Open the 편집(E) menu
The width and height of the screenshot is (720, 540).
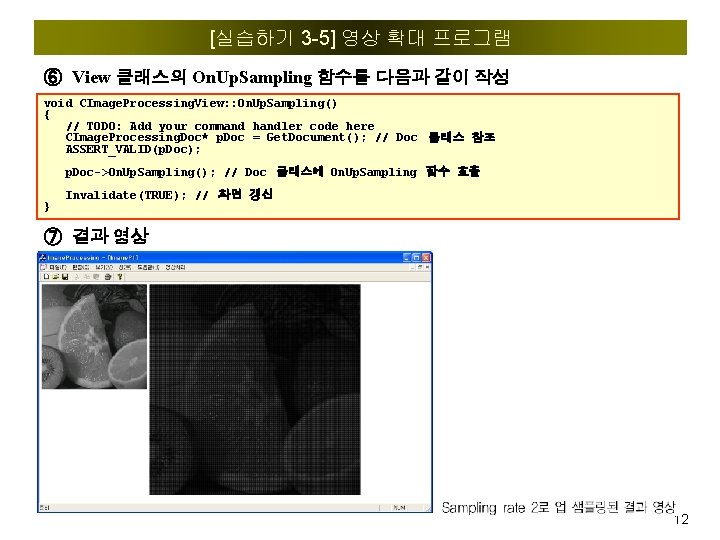80,267
